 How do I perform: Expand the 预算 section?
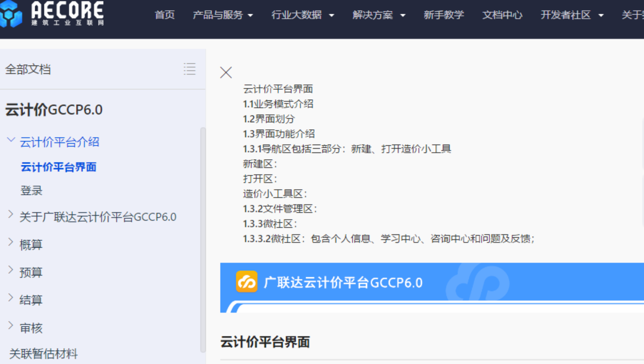(10, 270)
